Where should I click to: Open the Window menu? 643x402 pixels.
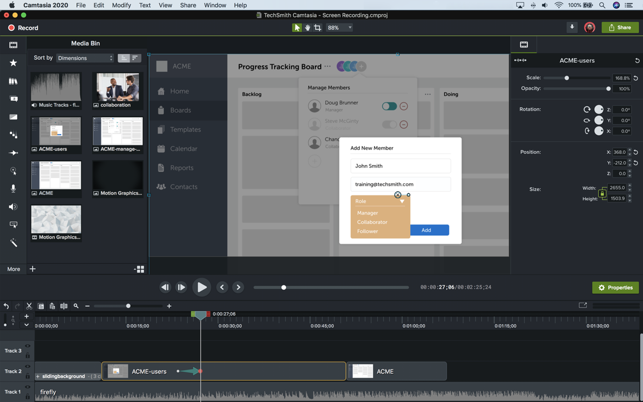click(215, 5)
